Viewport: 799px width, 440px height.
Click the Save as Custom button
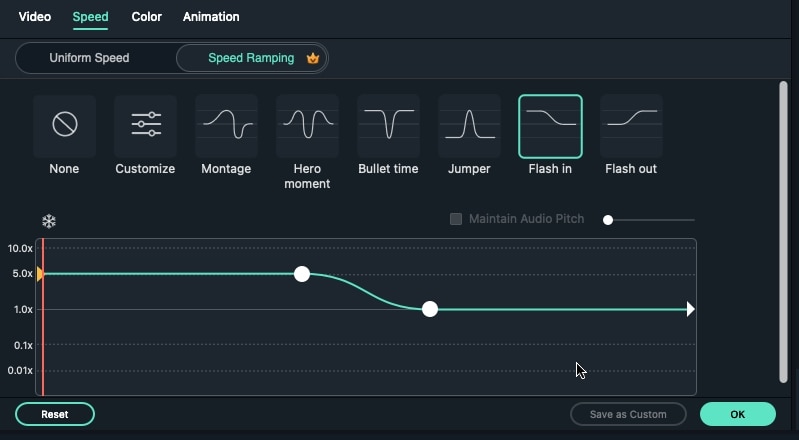[628, 414]
